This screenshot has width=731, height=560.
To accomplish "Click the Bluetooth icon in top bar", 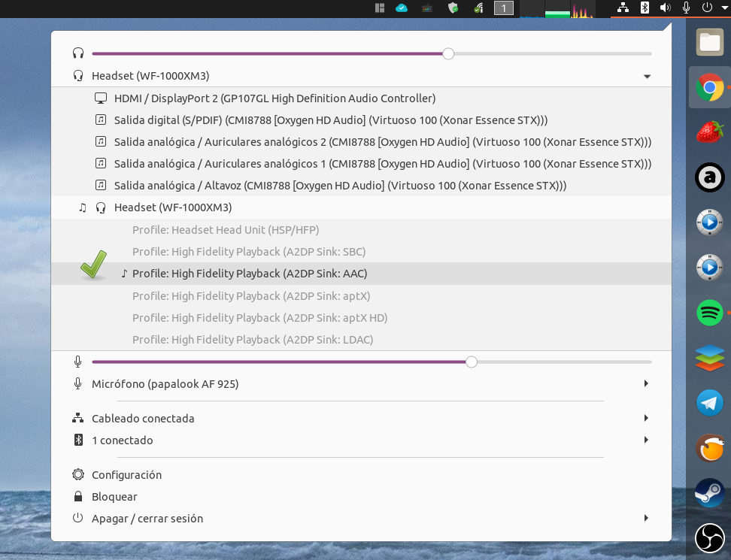I will tap(645, 8).
